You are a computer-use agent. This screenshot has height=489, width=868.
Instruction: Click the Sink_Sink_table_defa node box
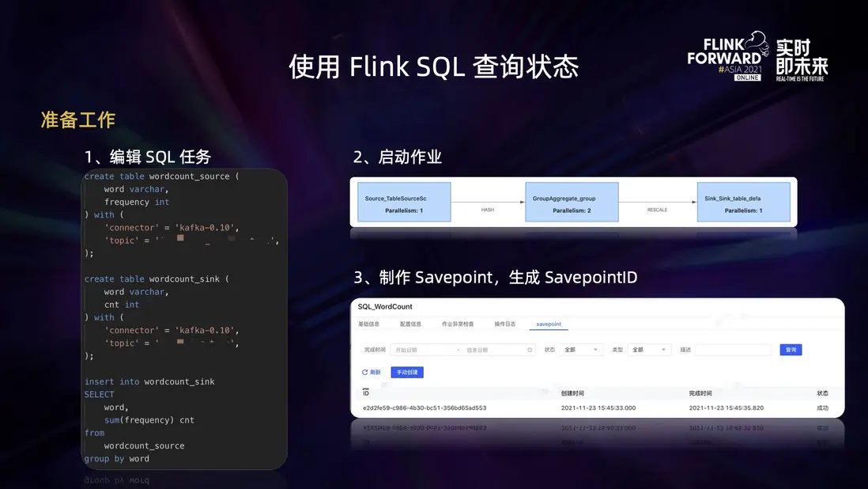pyautogui.click(x=743, y=202)
